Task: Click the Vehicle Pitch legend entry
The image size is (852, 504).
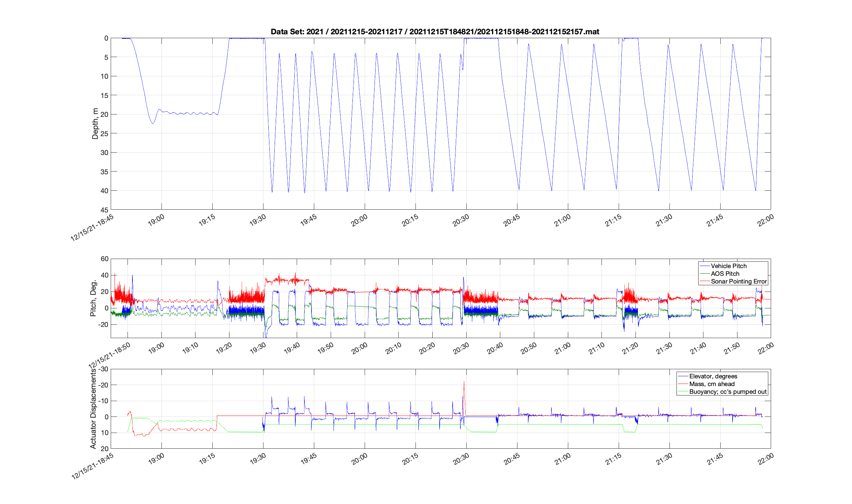Action: coord(729,266)
